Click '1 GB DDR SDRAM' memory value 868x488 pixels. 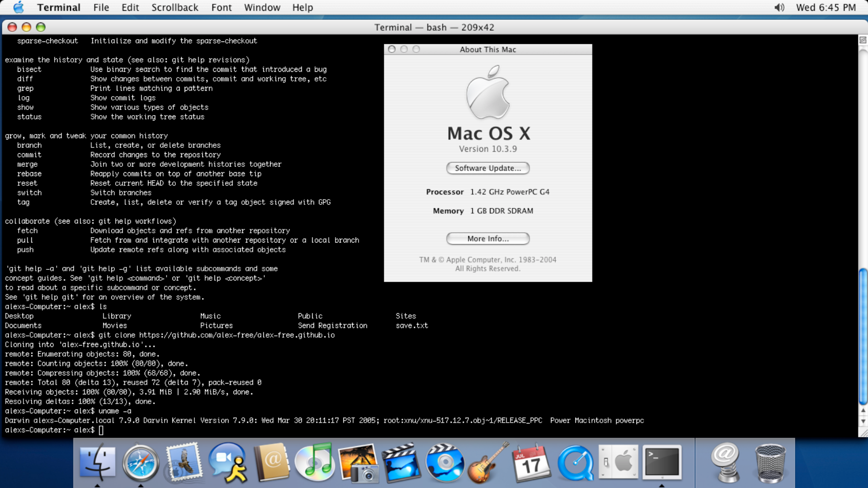click(x=502, y=211)
